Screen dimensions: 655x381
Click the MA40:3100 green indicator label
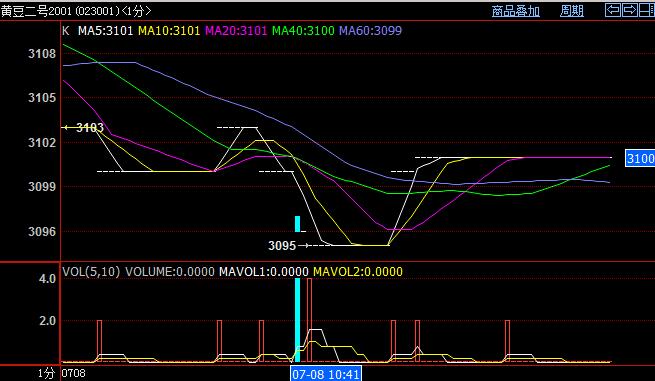303,30
